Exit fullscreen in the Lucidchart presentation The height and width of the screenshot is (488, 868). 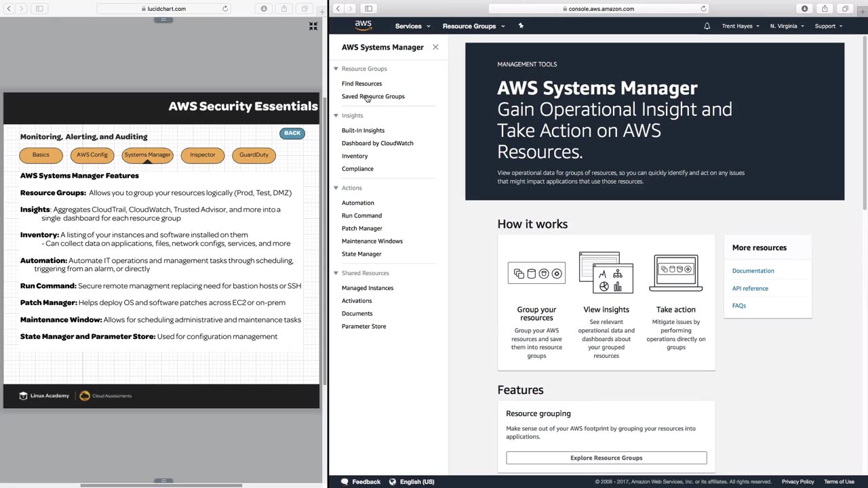click(313, 26)
